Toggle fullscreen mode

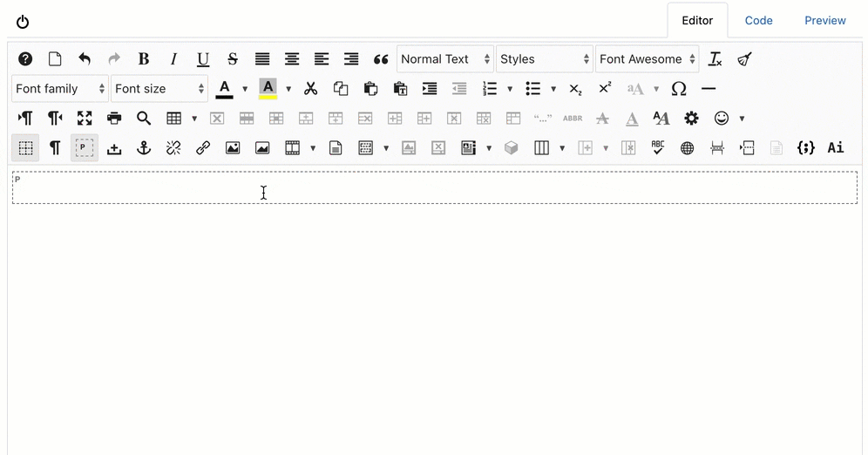click(85, 118)
